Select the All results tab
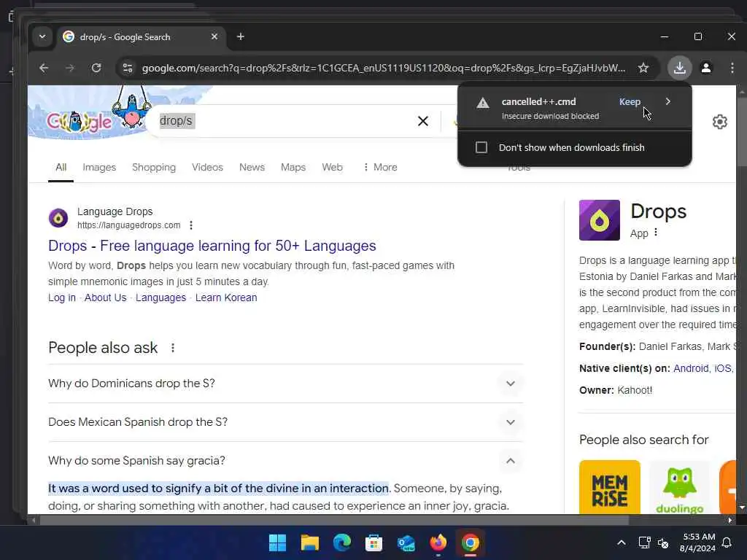747x560 pixels. (61, 167)
